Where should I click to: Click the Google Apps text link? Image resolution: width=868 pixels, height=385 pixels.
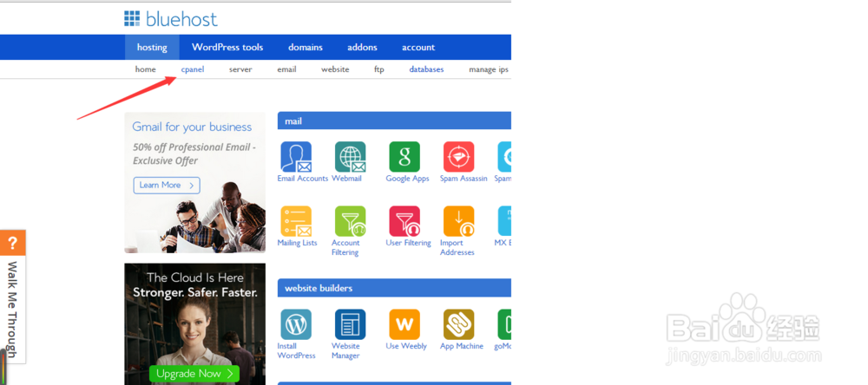[x=407, y=179]
